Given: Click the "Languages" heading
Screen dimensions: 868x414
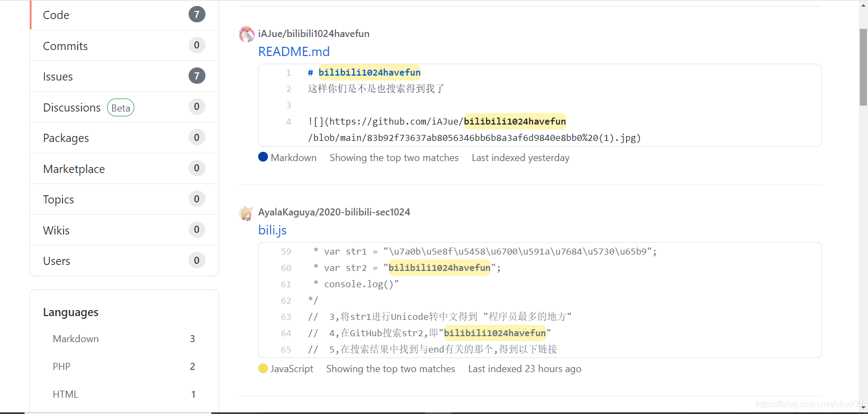Looking at the screenshot, I should [71, 312].
